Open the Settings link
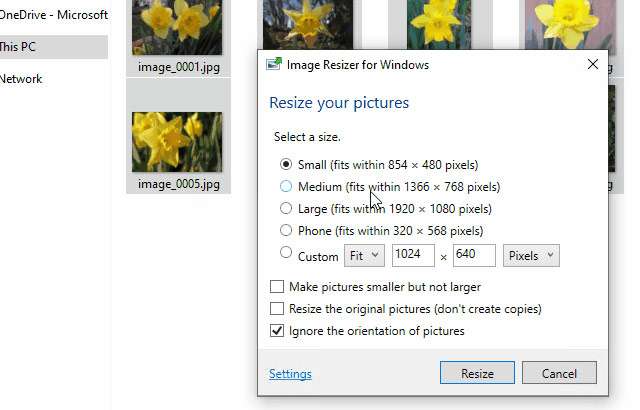 coord(290,374)
